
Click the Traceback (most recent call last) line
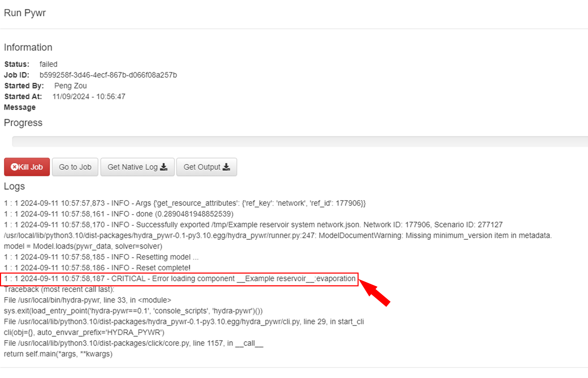click(59, 289)
